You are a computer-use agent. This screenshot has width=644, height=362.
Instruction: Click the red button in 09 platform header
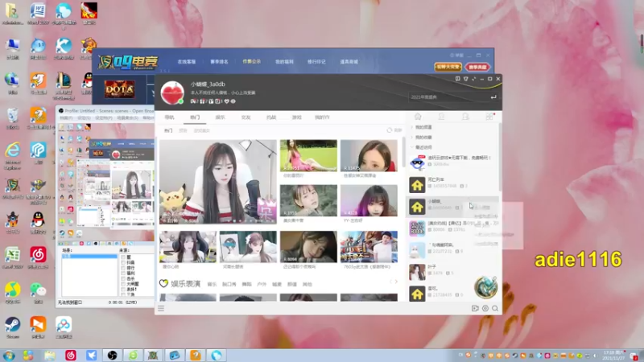click(x=477, y=67)
